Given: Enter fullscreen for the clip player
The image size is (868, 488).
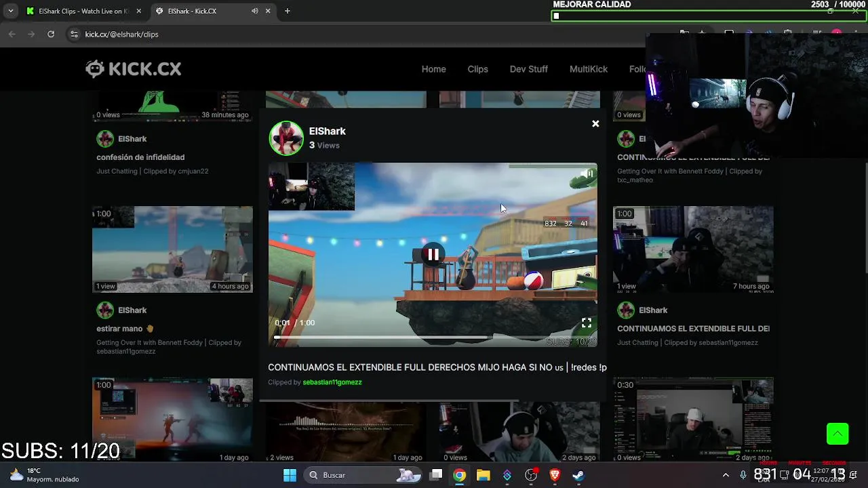Looking at the screenshot, I should (586, 323).
